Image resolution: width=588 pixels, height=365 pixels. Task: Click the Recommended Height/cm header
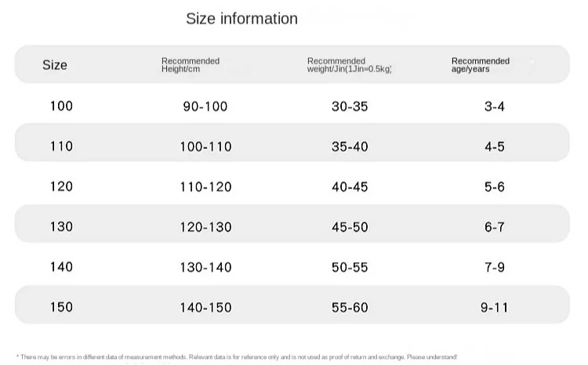(x=191, y=65)
